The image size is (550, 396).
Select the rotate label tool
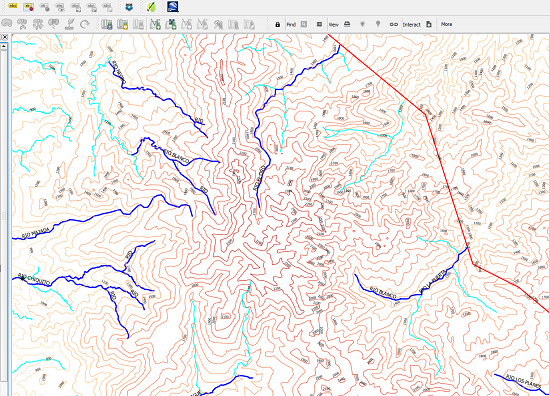point(92,7)
